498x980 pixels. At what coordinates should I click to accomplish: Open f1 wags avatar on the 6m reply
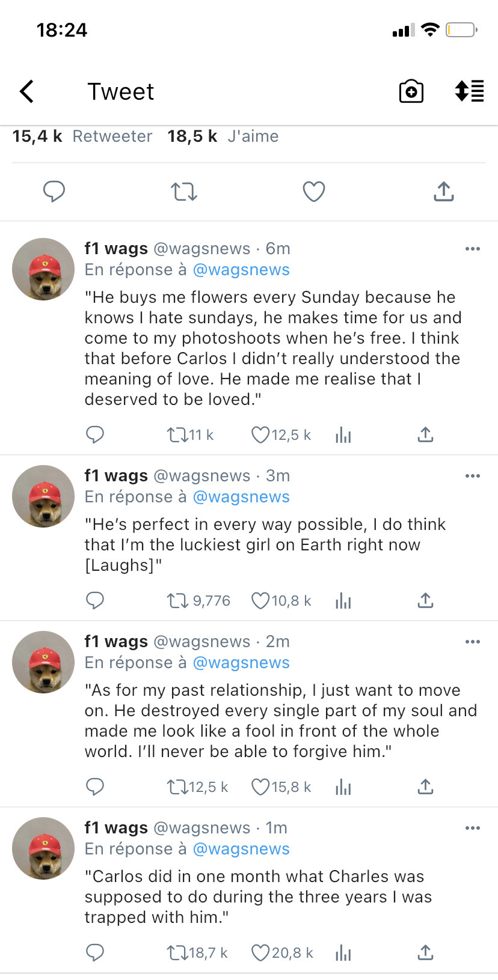[43, 269]
